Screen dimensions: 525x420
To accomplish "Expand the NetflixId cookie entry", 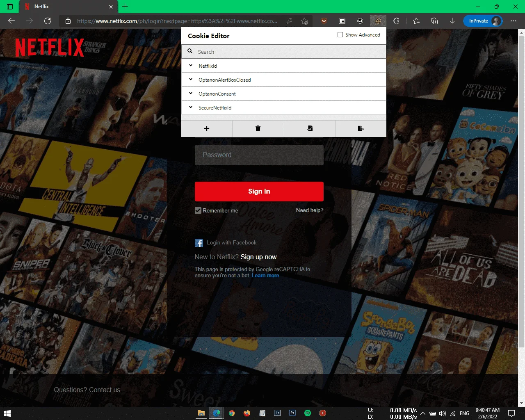I will [x=284, y=66].
